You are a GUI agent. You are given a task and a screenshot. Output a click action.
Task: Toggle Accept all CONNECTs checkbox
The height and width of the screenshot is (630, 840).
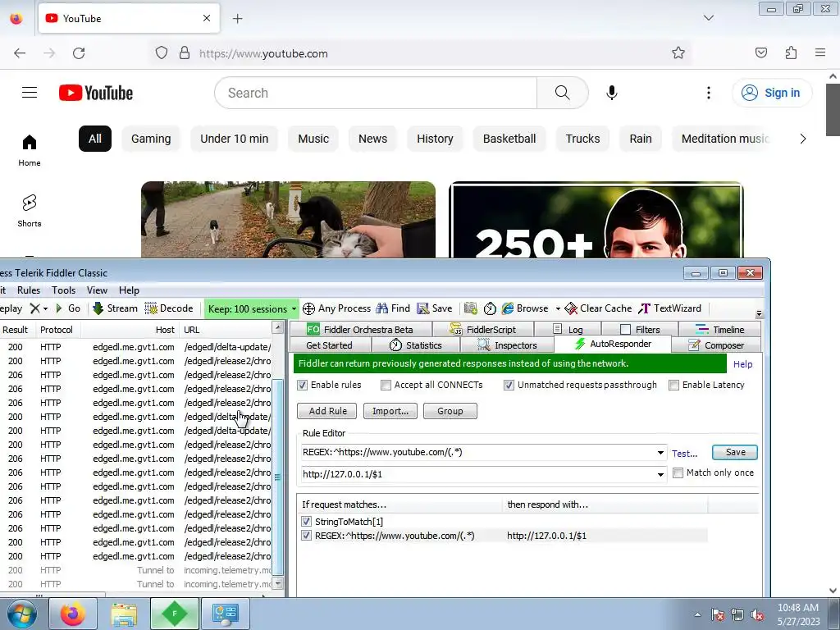[386, 386]
